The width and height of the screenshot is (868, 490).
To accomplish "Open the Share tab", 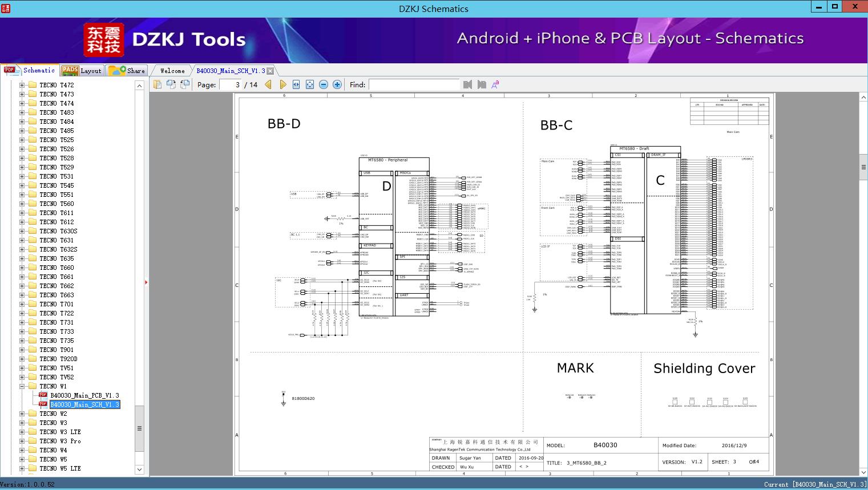I will [x=127, y=71].
